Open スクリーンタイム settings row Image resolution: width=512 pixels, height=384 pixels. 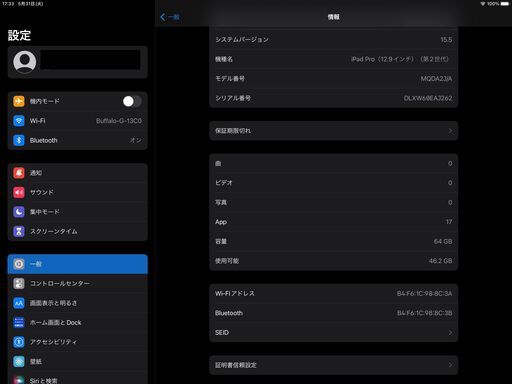click(x=78, y=231)
